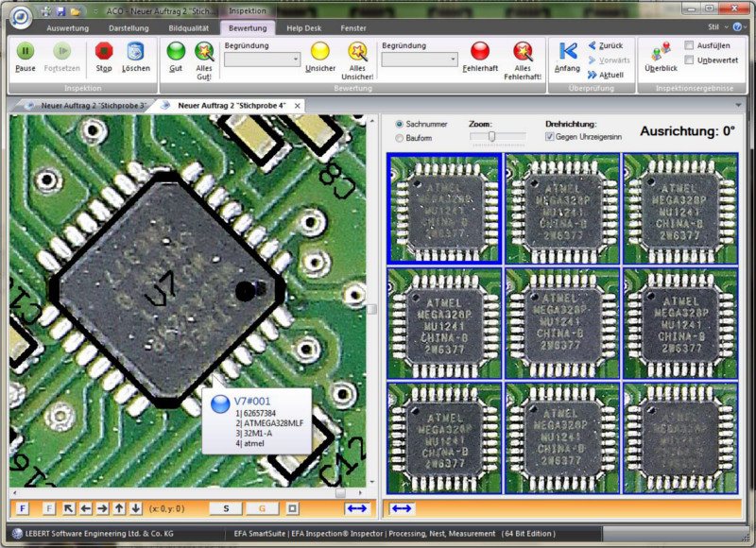Click the Löschen trash bin icon
Screen dimensions: 756x548
[x=135, y=51]
